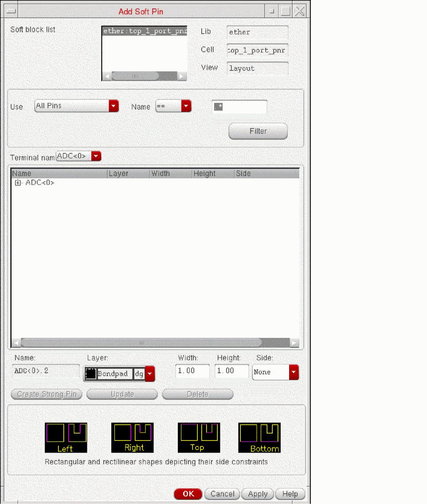Click the Create Strong Pin button
The image size is (427, 504).
tap(47, 394)
